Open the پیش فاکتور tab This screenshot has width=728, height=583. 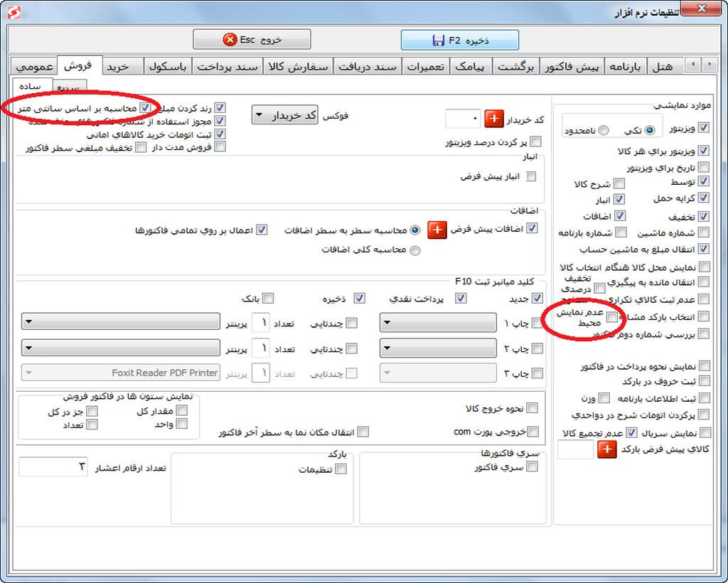pos(572,67)
